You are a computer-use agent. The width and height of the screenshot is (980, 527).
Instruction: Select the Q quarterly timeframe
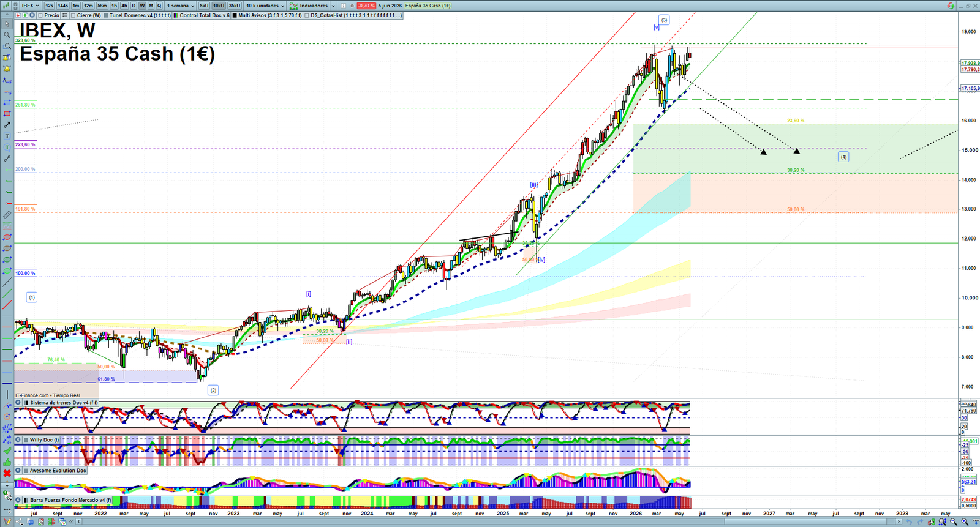click(159, 6)
